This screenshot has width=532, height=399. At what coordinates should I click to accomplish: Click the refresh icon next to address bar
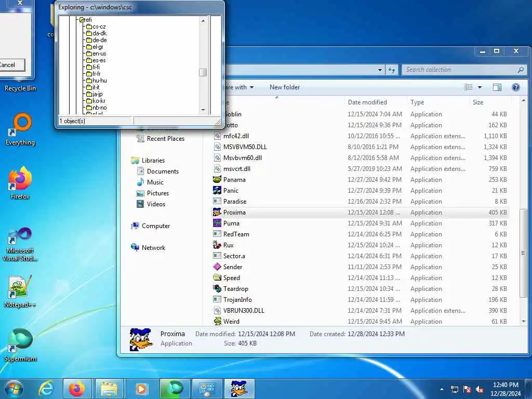392,70
